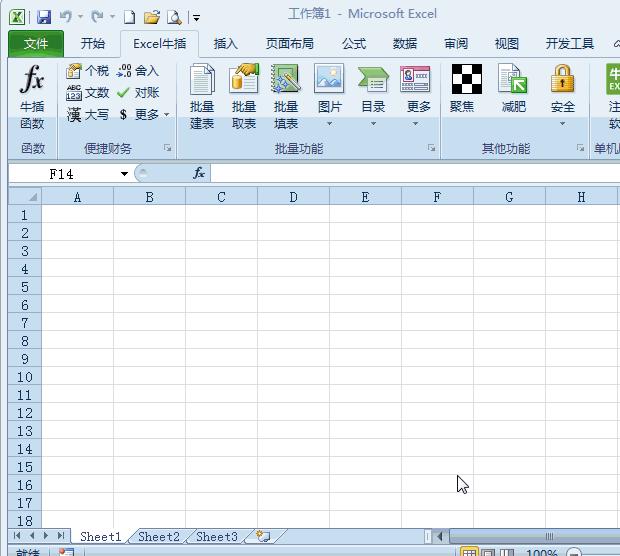Switch to the Sheet3 worksheet tab
This screenshot has height=556, width=620.
tap(217, 537)
